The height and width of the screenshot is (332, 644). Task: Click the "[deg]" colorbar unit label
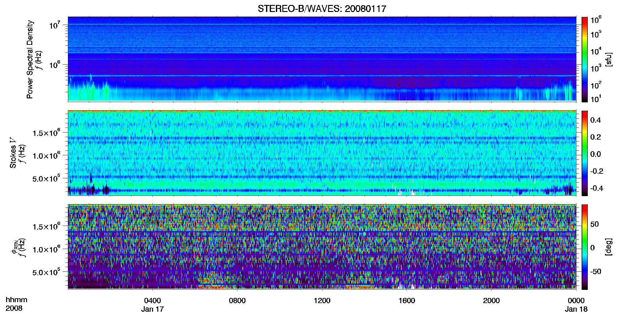coord(609,247)
